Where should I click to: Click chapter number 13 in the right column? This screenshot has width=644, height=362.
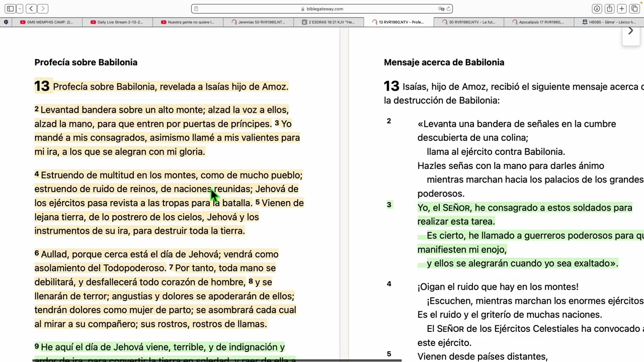(391, 86)
